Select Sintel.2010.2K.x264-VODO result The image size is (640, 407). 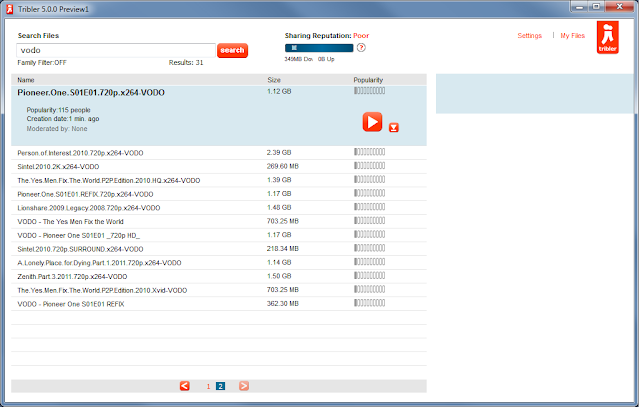point(219,167)
